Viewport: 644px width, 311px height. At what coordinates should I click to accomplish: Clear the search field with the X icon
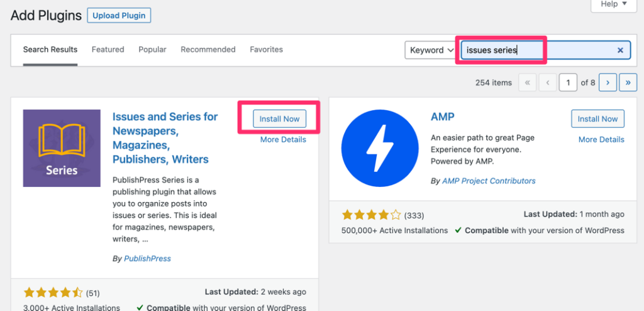click(620, 50)
